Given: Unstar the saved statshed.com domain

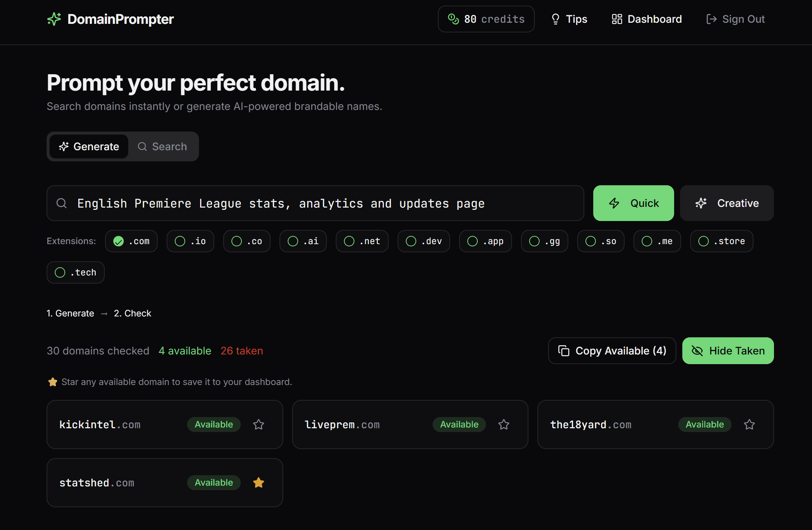Looking at the screenshot, I should pos(259,483).
